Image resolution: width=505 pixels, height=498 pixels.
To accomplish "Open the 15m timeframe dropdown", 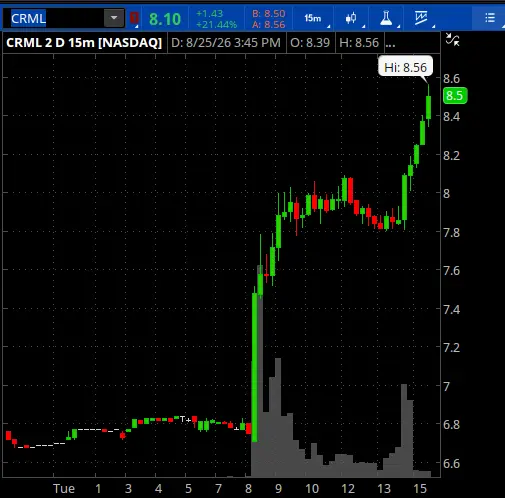I will 313,18.
